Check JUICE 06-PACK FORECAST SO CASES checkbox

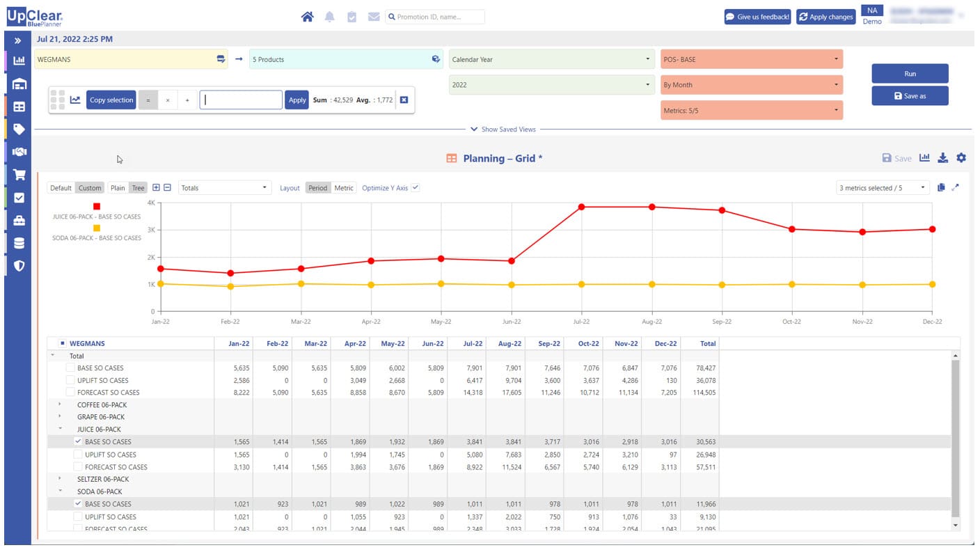point(78,466)
